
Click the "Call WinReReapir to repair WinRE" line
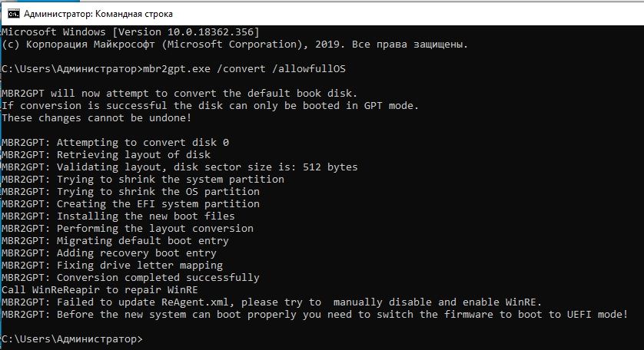point(99,289)
